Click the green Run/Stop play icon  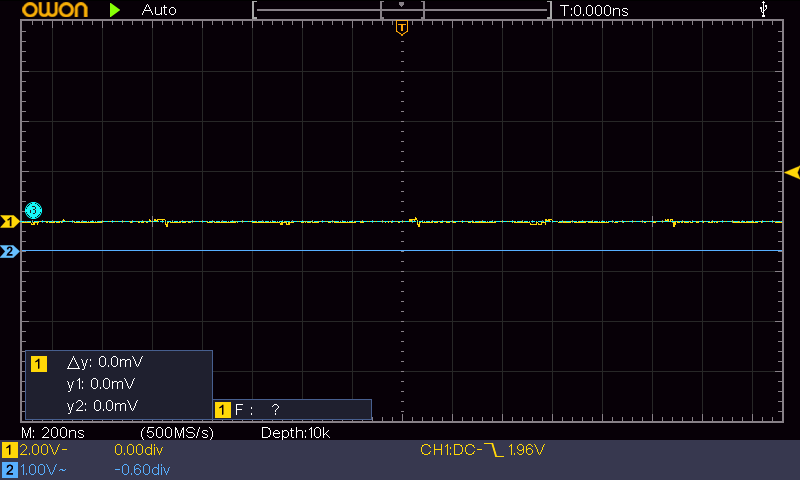click(115, 10)
